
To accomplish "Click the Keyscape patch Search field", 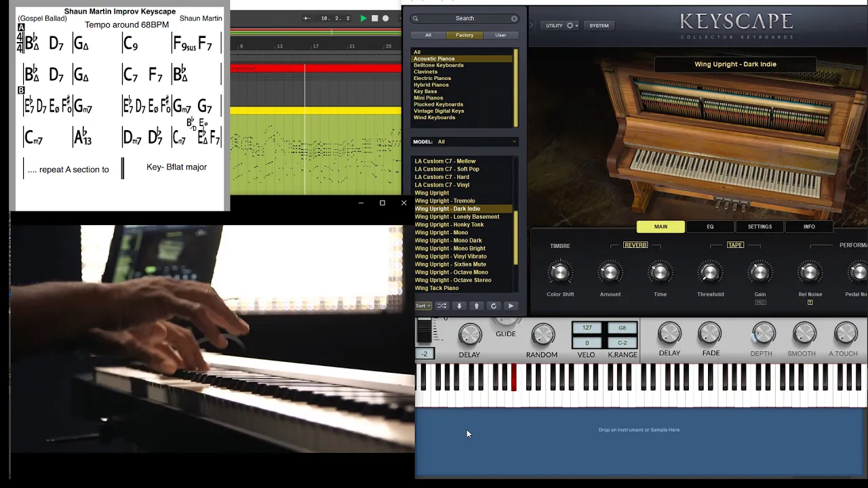I will [x=465, y=18].
